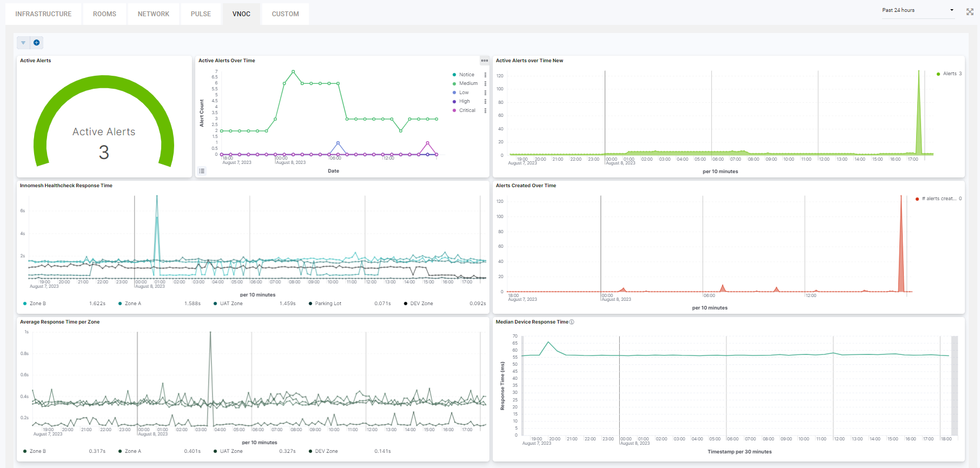This screenshot has width=980, height=468.
Task: Select the VNOC tab
Action: 241,14
